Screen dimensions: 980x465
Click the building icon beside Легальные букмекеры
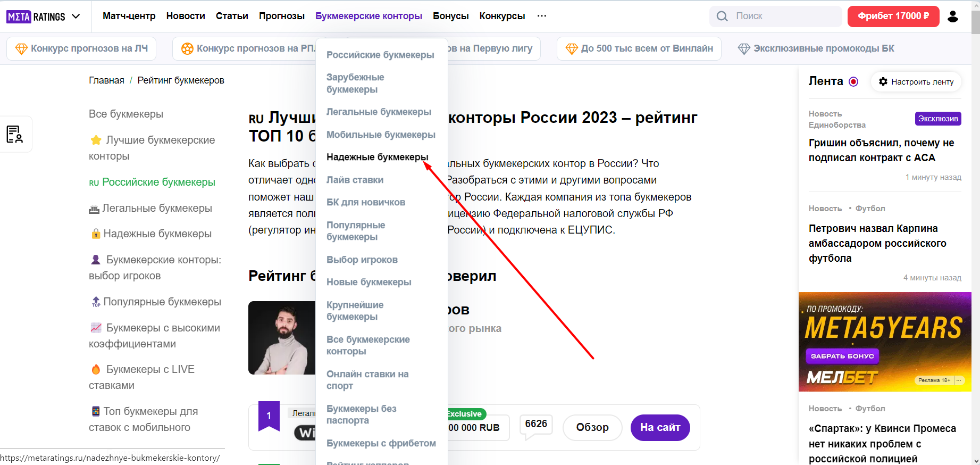tap(94, 209)
